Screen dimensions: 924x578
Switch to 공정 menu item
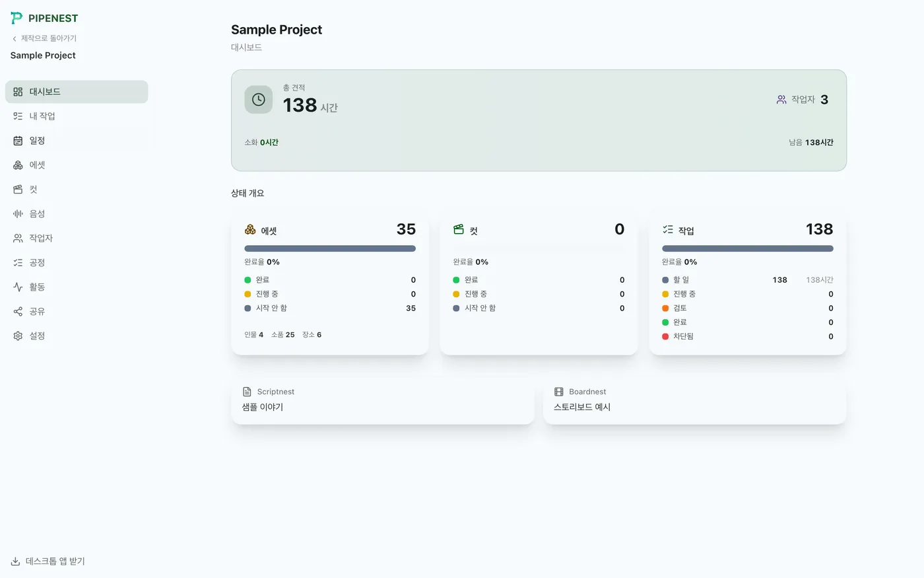77,263
